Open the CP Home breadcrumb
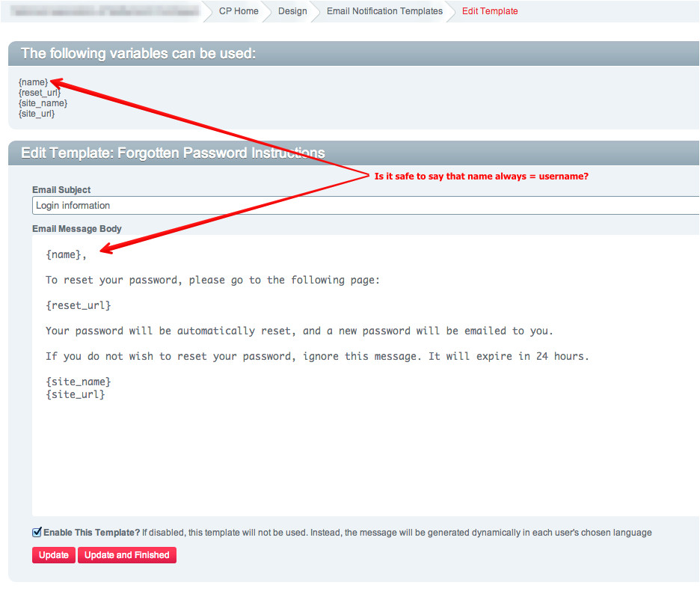The width and height of the screenshot is (700, 597). (x=239, y=11)
